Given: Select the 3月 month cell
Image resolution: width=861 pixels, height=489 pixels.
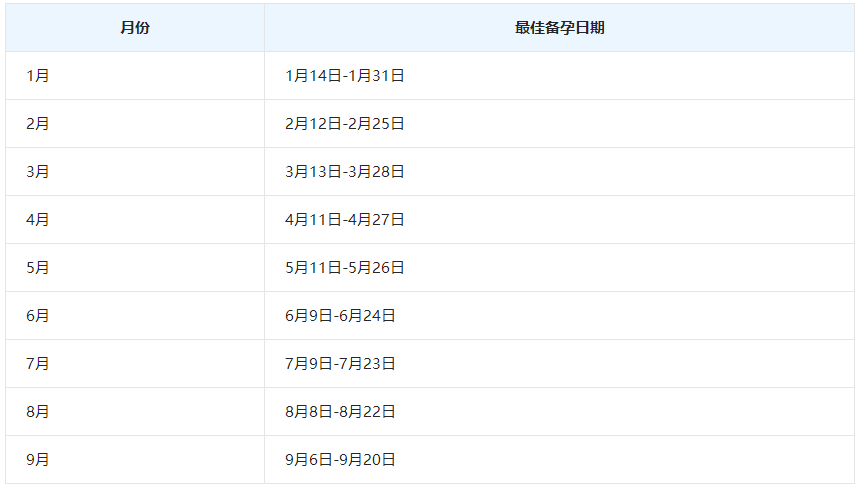Looking at the screenshot, I should 38,172.
